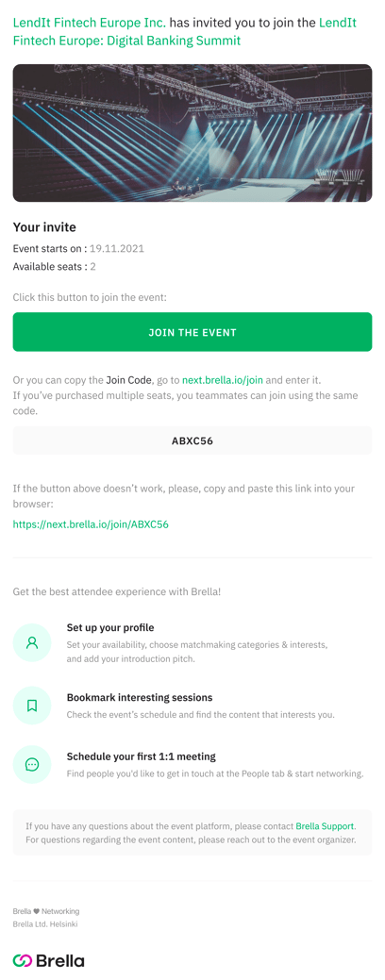The image size is (385, 980).
Task: Click the Brella Ltd. Helsinki footer text
Action: 45,923
